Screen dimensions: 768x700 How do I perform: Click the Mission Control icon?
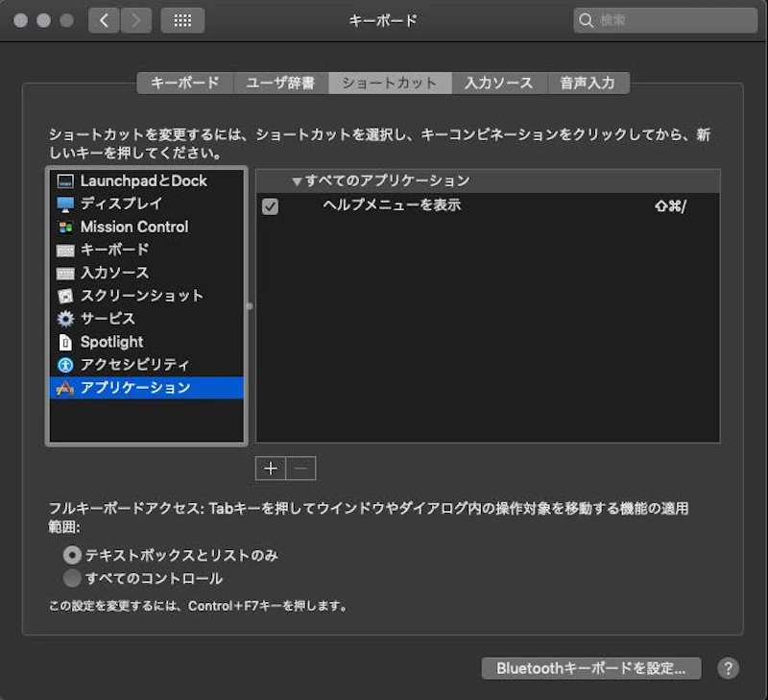[x=65, y=228]
